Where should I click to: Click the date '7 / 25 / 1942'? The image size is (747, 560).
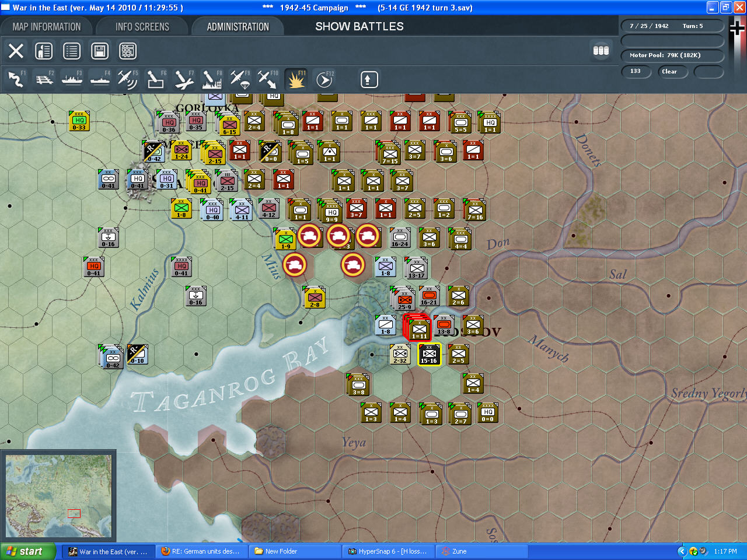(x=649, y=26)
